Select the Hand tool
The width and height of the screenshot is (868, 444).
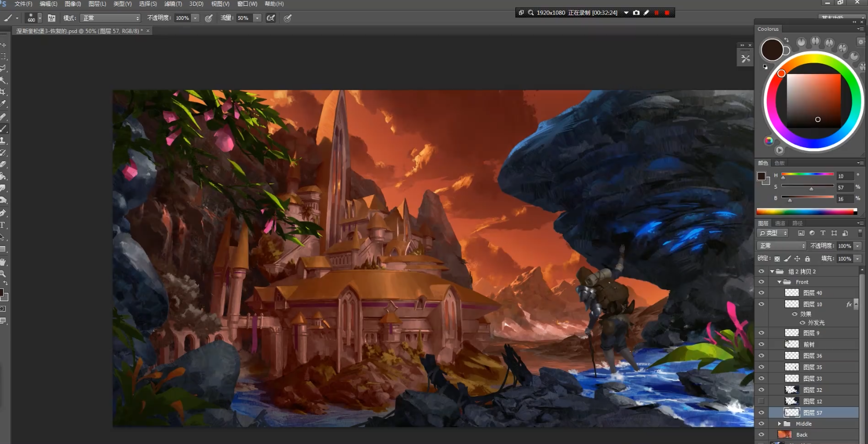click(x=3, y=262)
